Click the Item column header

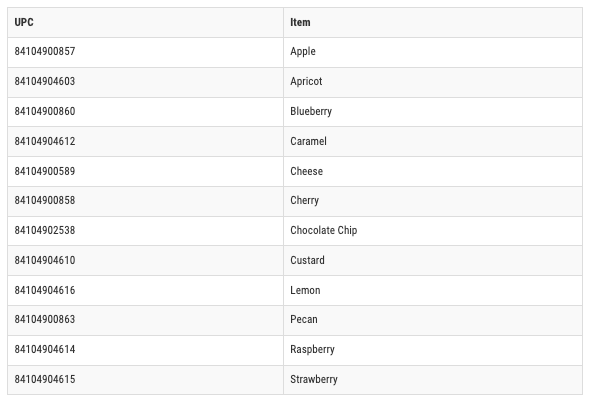click(x=433, y=22)
